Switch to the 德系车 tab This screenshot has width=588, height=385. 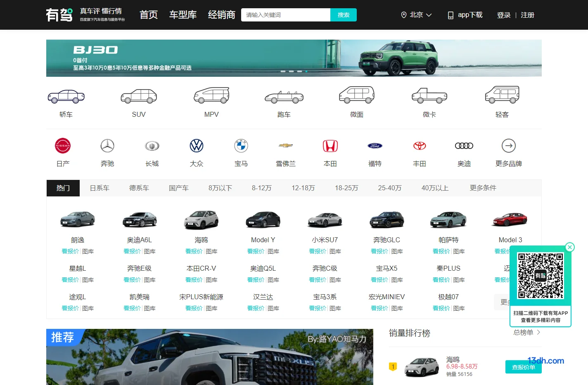pos(139,188)
